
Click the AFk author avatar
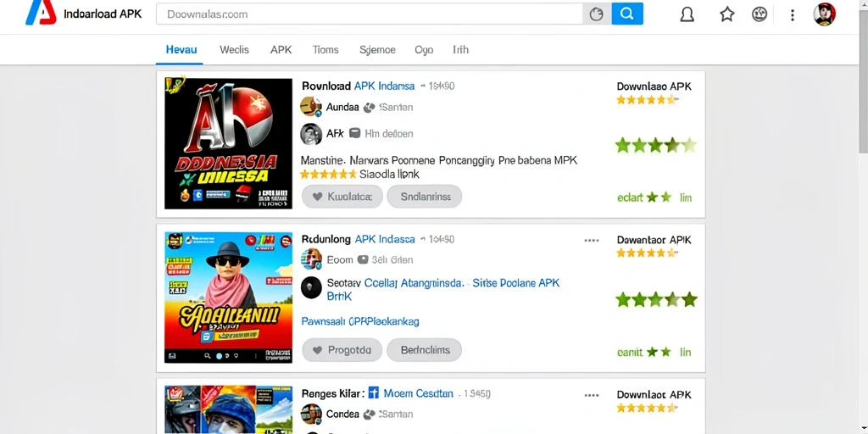pyautogui.click(x=311, y=134)
